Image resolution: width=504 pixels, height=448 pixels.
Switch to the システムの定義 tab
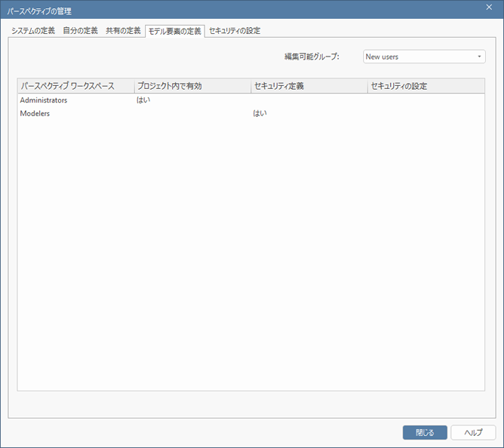(33, 31)
